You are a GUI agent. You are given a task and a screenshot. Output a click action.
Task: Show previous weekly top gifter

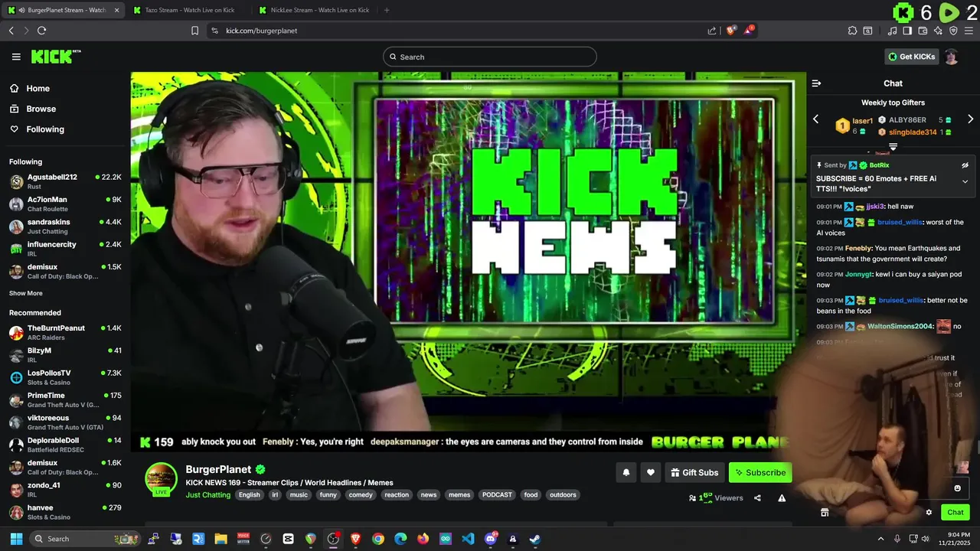tap(815, 119)
